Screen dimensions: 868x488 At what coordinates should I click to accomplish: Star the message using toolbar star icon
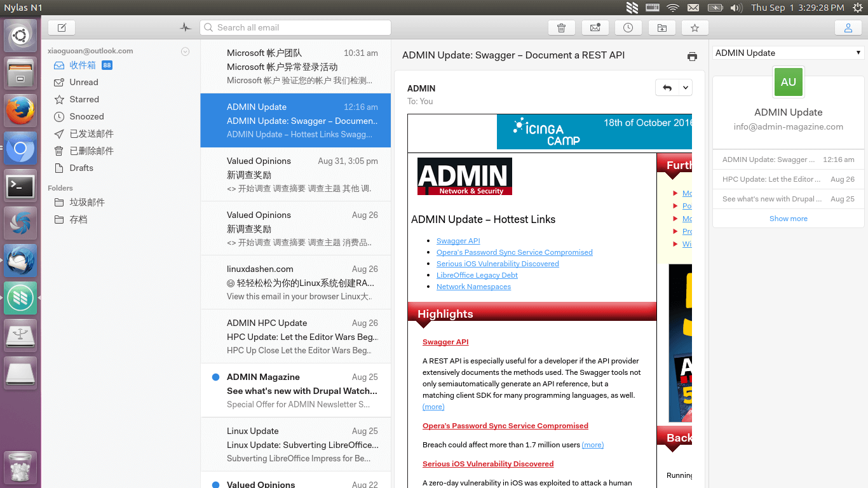point(695,28)
